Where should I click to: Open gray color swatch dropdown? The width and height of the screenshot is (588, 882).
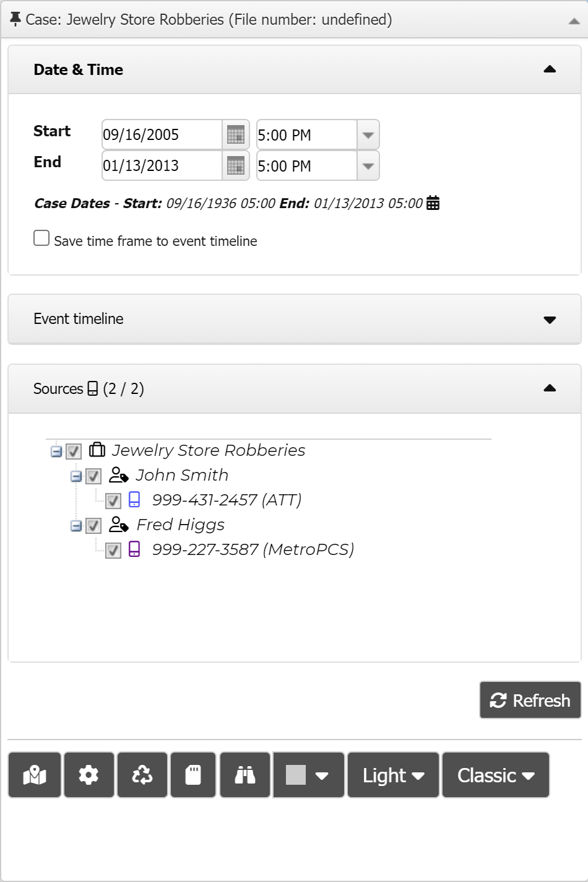[308, 775]
